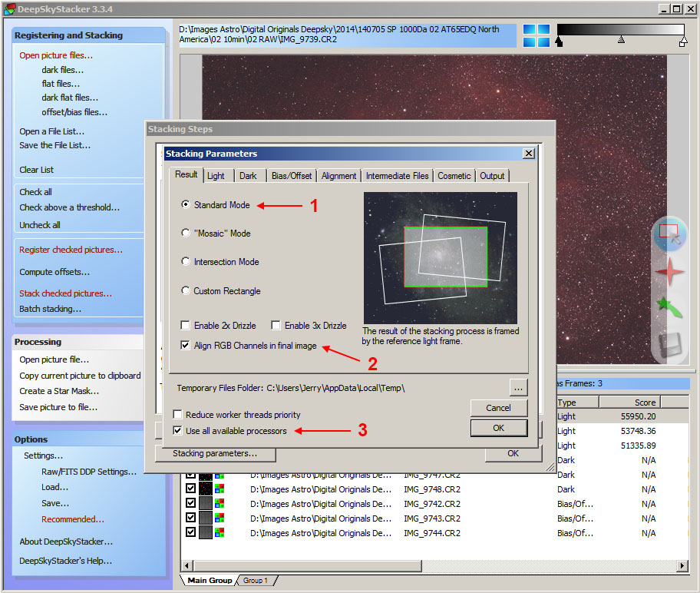Switch to the Light tab
This screenshot has height=593, width=700.
click(x=216, y=176)
